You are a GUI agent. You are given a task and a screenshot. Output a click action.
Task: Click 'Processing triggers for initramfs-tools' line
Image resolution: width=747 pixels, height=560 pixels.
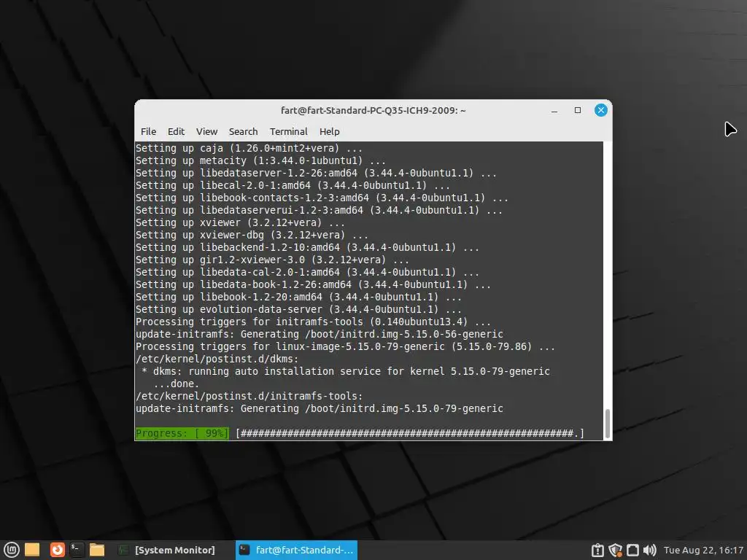coord(313,322)
